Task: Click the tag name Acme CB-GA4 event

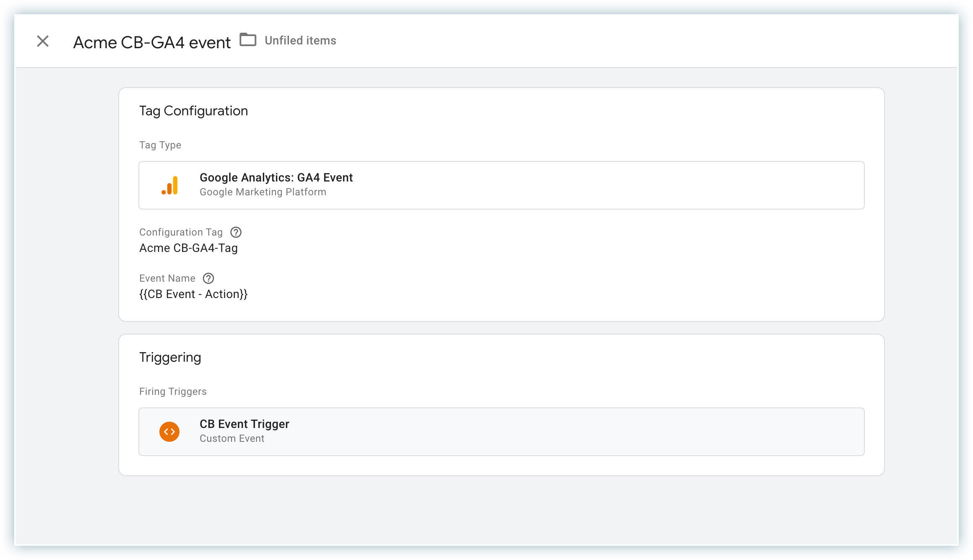Action: point(152,42)
